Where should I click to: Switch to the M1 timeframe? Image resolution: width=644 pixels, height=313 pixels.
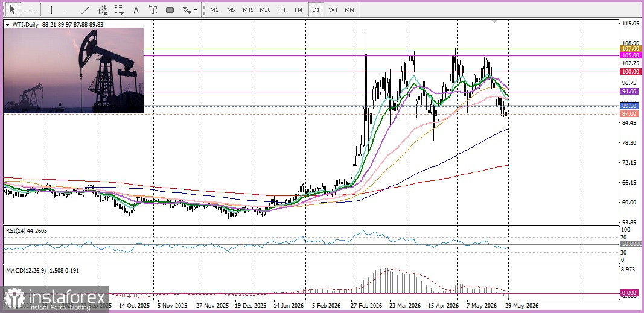tap(214, 10)
